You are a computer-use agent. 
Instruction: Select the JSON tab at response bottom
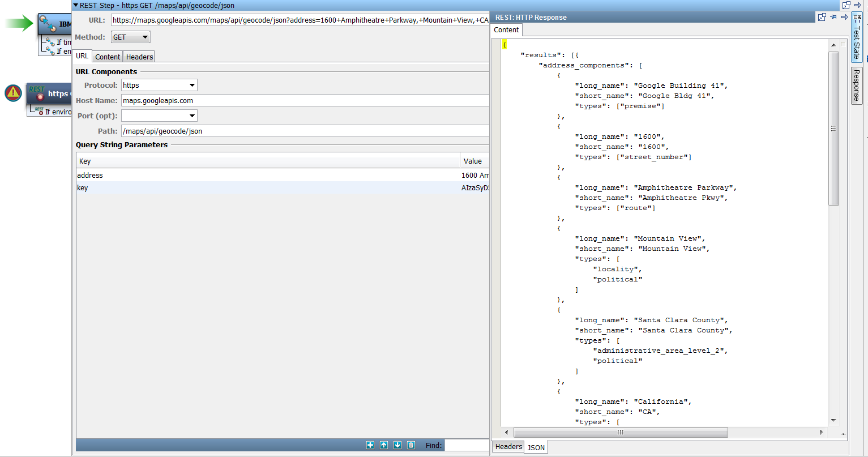[x=536, y=447]
